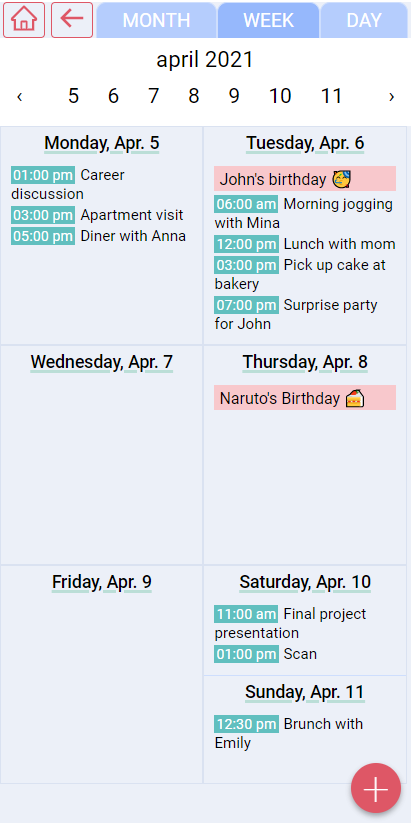Tap the red plus add-event button
Image resolution: width=411 pixels, height=823 pixels.
[x=376, y=788]
